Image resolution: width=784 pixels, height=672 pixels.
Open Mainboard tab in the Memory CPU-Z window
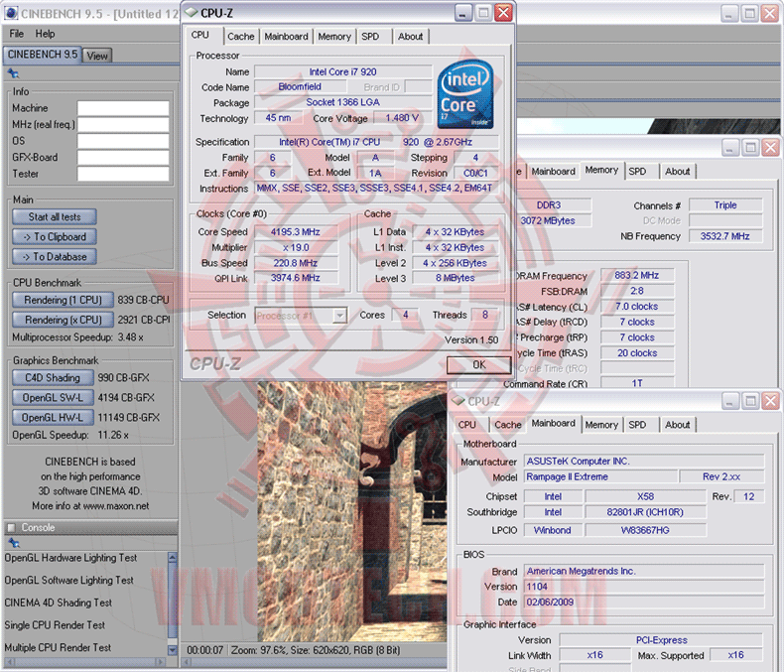tap(553, 172)
